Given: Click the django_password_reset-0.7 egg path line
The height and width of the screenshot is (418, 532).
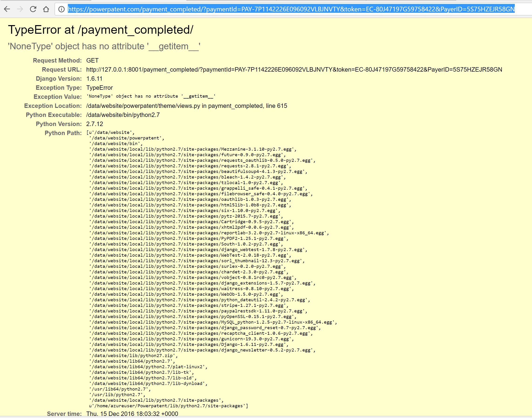Looking at the screenshot, I should 205,328.
